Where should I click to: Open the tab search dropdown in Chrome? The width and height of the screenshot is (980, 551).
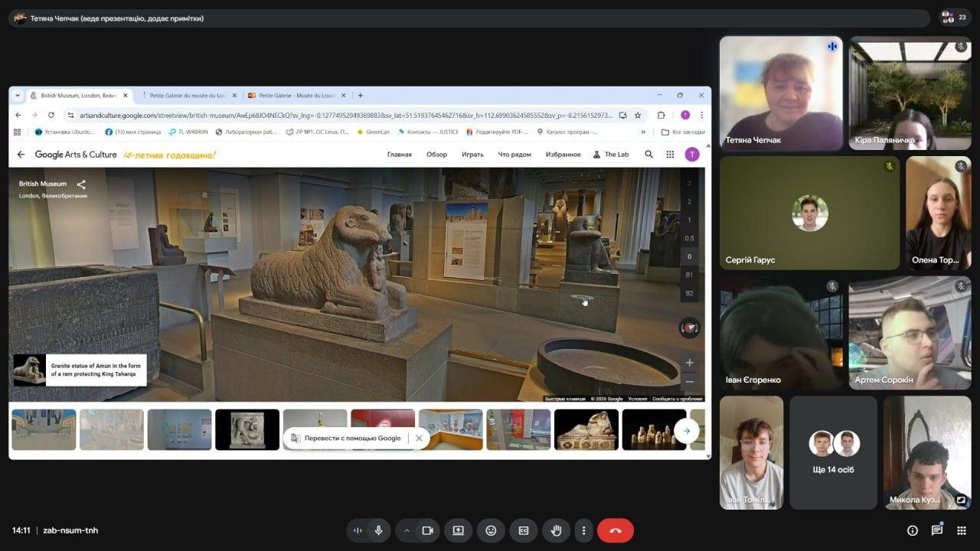18,96
